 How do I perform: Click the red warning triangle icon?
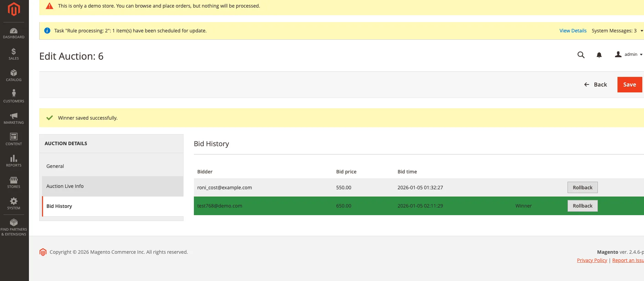coord(50,6)
